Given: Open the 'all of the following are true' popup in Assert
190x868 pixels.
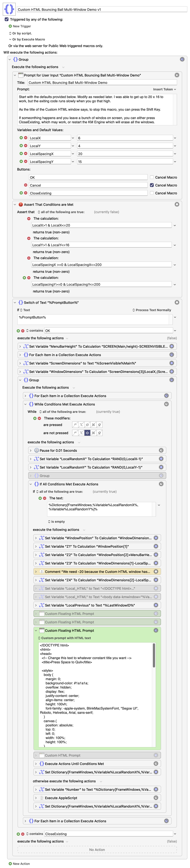Looking at the screenshot, I should [61, 212].
